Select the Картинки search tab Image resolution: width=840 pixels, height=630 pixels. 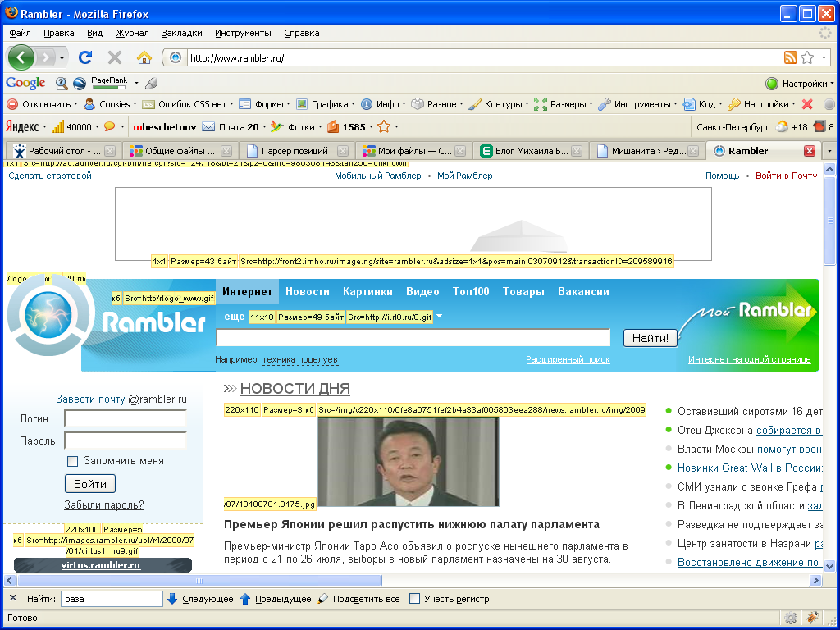pyautogui.click(x=367, y=291)
